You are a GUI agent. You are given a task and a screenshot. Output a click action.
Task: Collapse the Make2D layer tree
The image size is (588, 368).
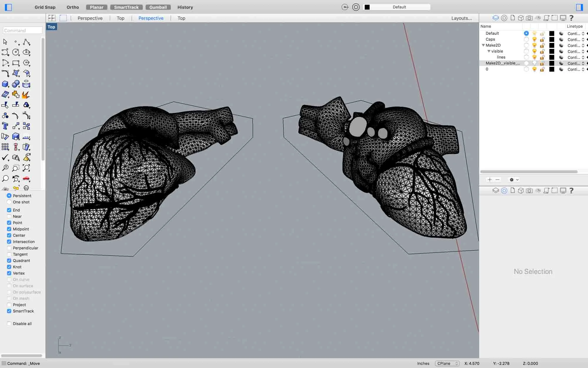click(x=483, y=45)
